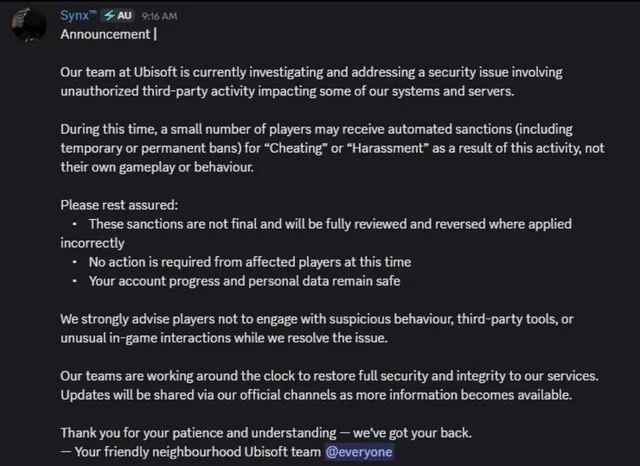Click the Announcement heading text
640x466 pixels.
point(106,34)
